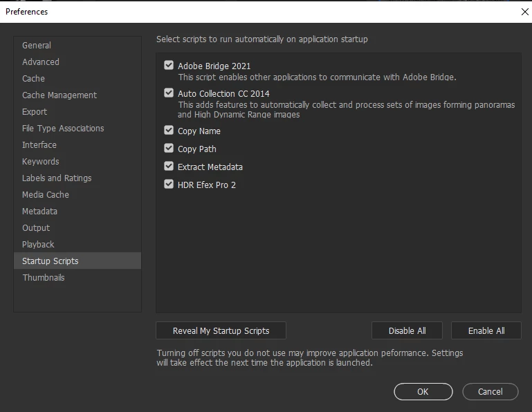Toggle the HDR Efex Pro 2 checkbox
532x412 pixels.
click(x=169, y=184)
